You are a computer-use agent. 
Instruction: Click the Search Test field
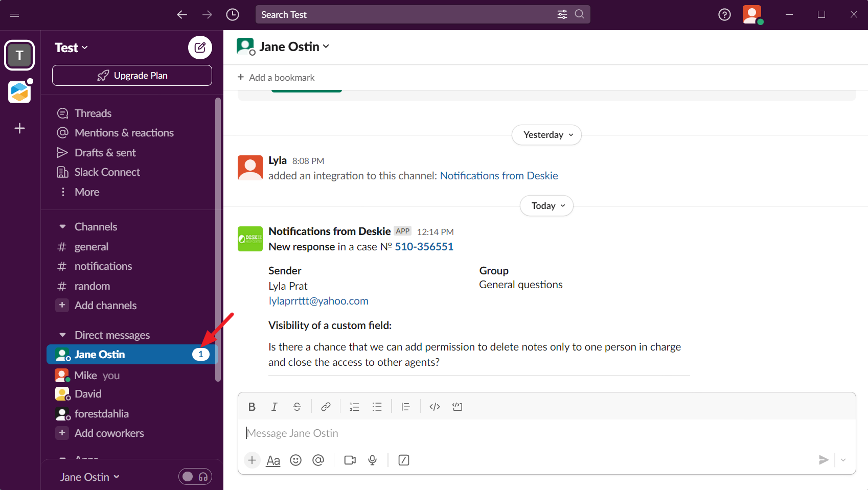tap(423, 14)
